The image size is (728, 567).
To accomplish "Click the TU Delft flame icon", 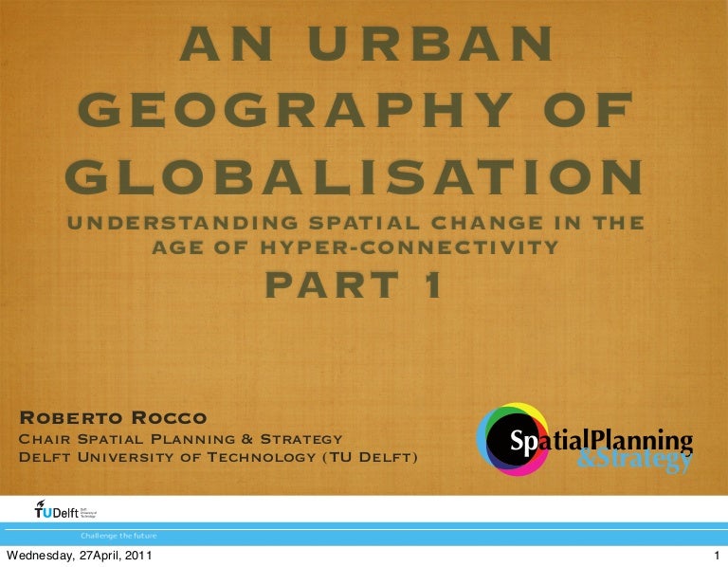I will click(41, 503).
